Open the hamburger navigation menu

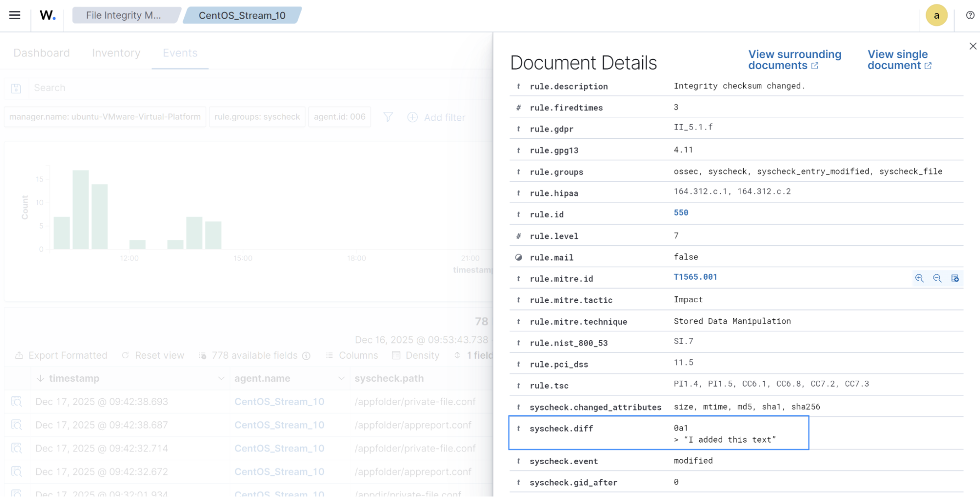[15, 15]
